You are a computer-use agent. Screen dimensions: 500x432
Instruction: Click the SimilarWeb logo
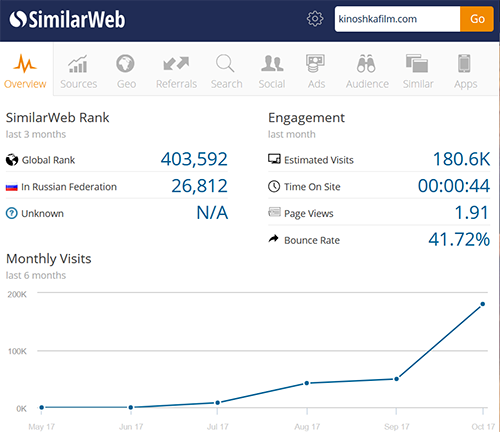[x=67, y=19]
